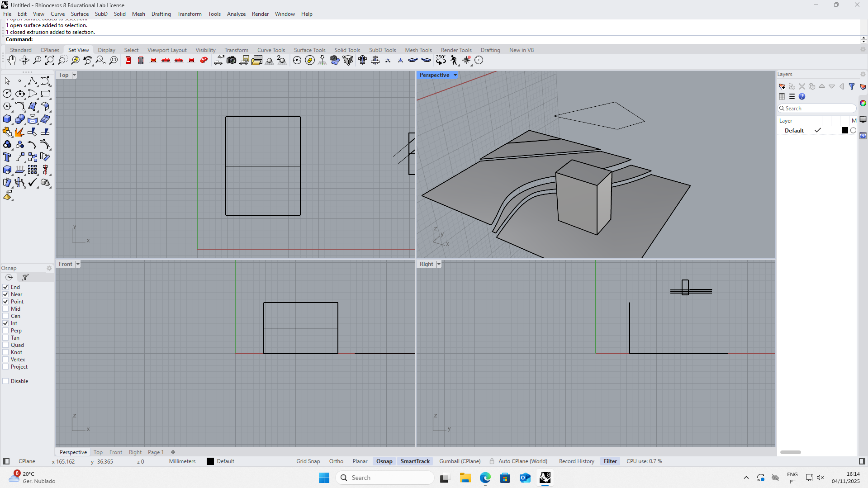Click the New Layer icon in Layers panel
The width and height of the screenshot is (868, 488).
(782, 86)
